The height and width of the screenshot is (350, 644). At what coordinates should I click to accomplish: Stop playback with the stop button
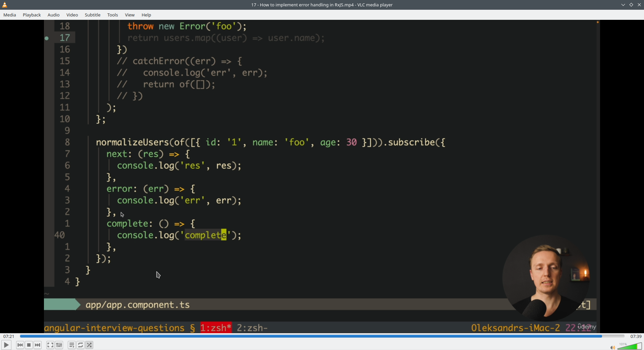(x=29, y=345)
